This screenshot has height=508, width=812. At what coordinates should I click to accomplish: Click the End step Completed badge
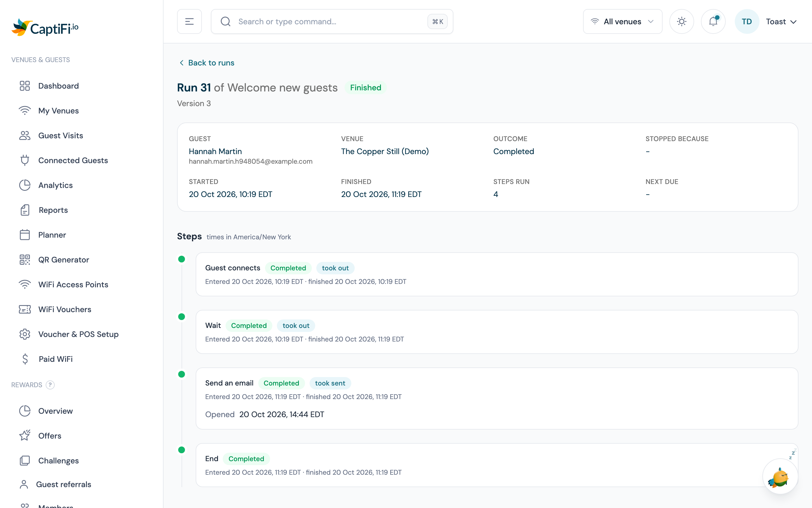(246, 459)
